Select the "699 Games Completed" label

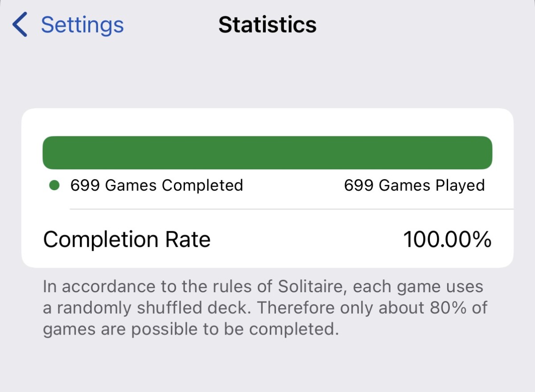point(156,185)
